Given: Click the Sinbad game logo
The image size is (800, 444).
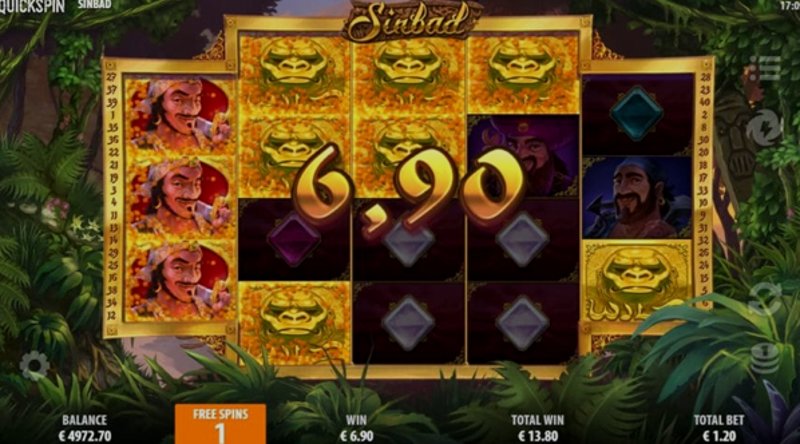Looking at the screenshot, I should (411, 20).
